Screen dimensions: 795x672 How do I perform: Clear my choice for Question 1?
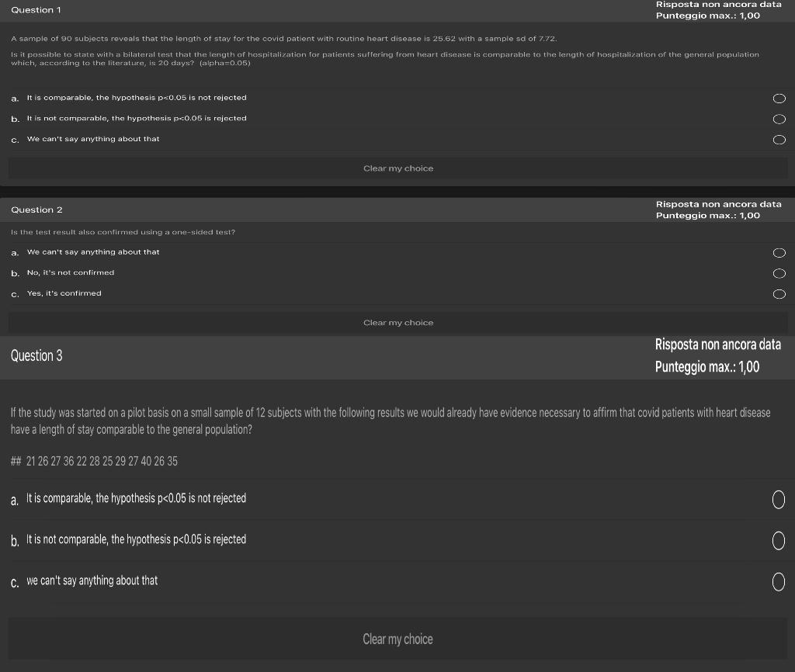[398, 168]
